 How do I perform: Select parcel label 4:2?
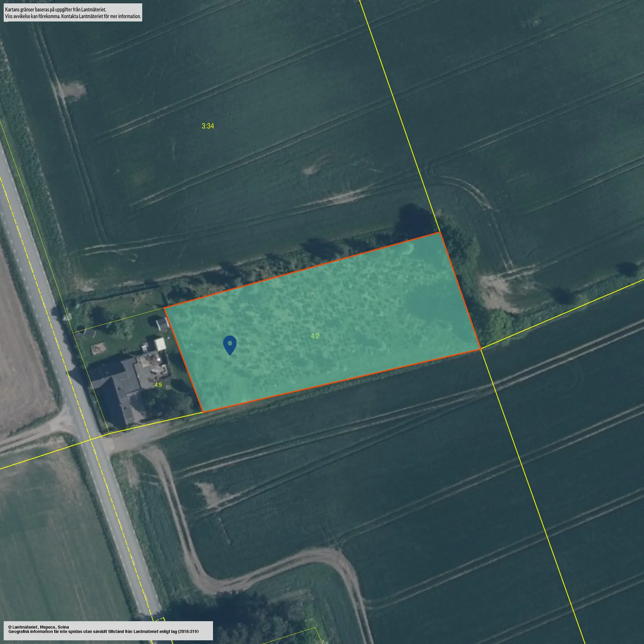[315, 336]
